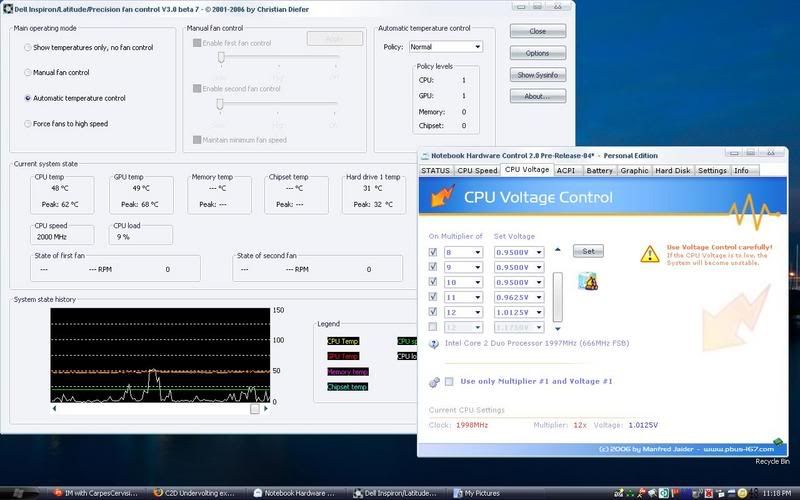
Task: Click the fan control app icon in title bar
Action: (x=8, y=9)
